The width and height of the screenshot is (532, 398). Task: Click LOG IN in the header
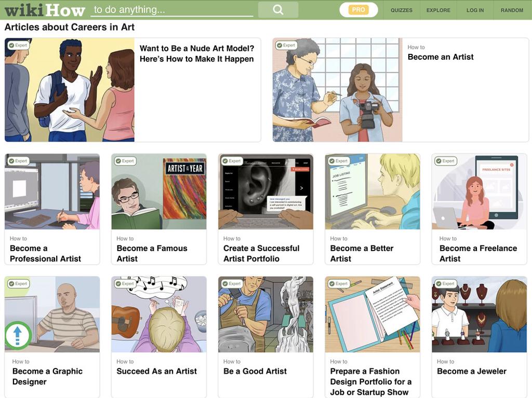pos(475,10)
